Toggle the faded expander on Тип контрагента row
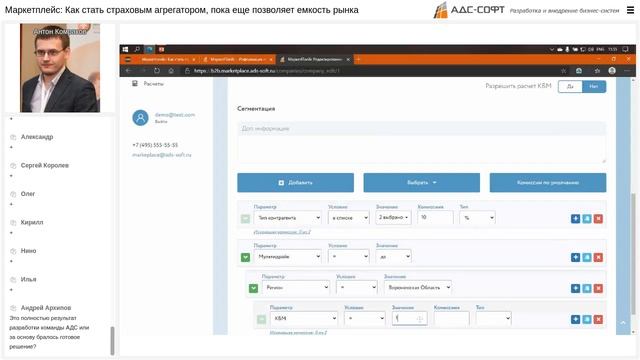640x360 pixels. click(245, 219)
